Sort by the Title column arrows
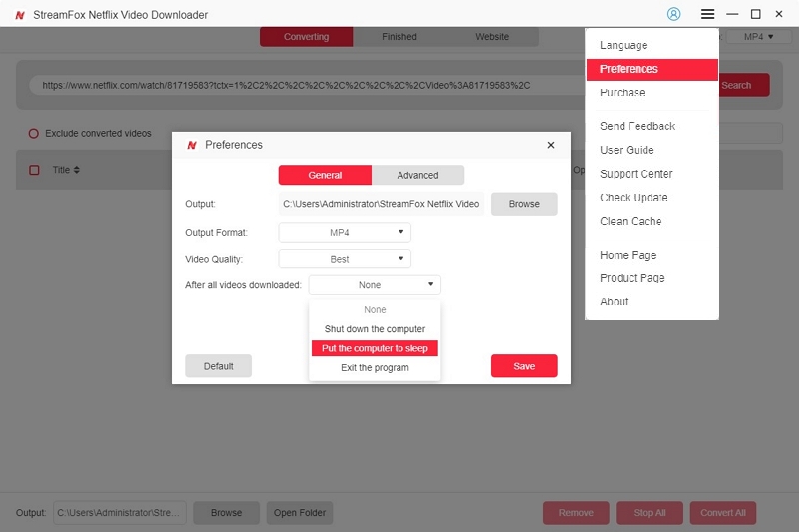The height and width of the screenshot is (532, 799). pos(77,170)
